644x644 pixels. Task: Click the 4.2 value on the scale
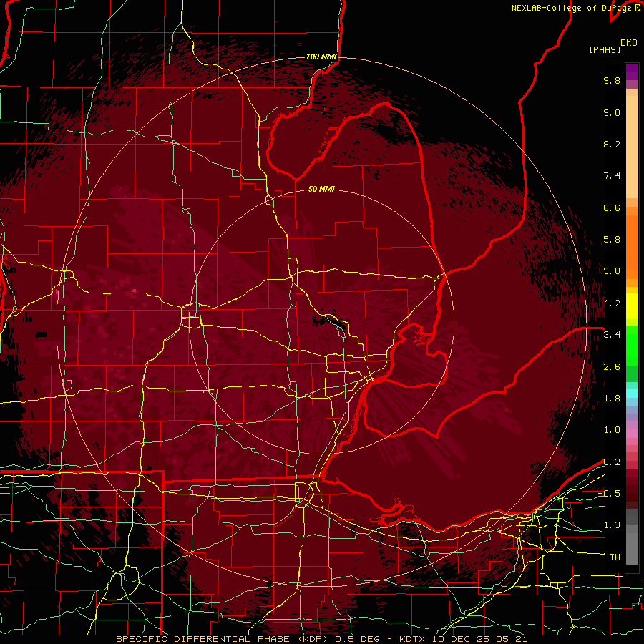(x=612, y=303)
